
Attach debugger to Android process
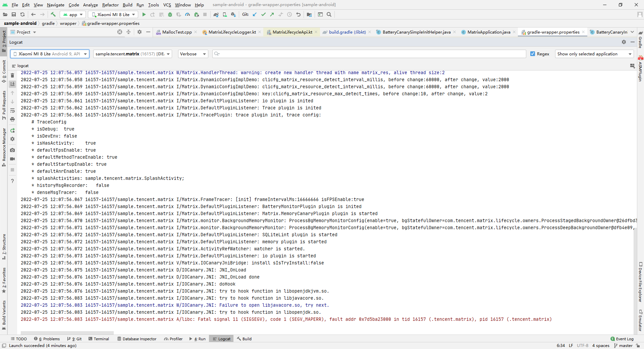pos(196,14)
